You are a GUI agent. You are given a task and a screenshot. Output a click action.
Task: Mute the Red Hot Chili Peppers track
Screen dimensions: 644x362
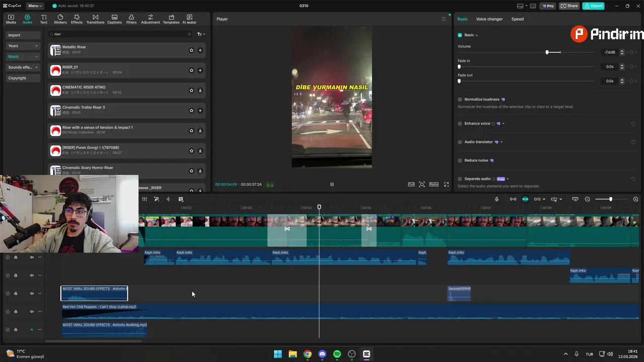coord(32,312)
